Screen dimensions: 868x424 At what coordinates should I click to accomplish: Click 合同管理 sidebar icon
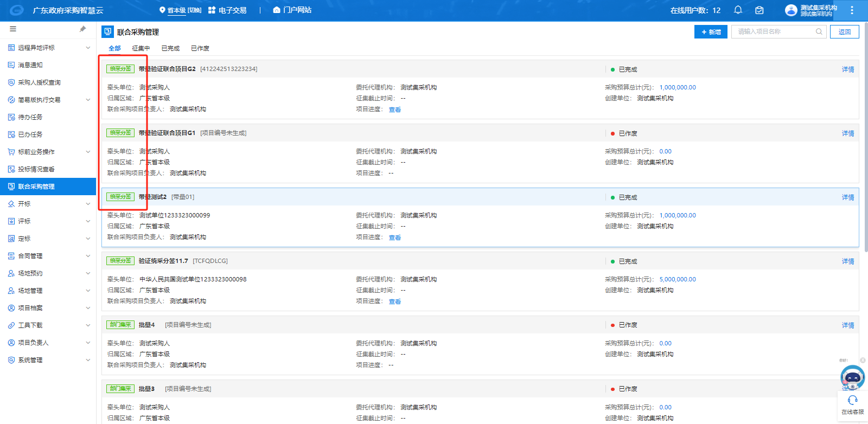click(11, 256)
